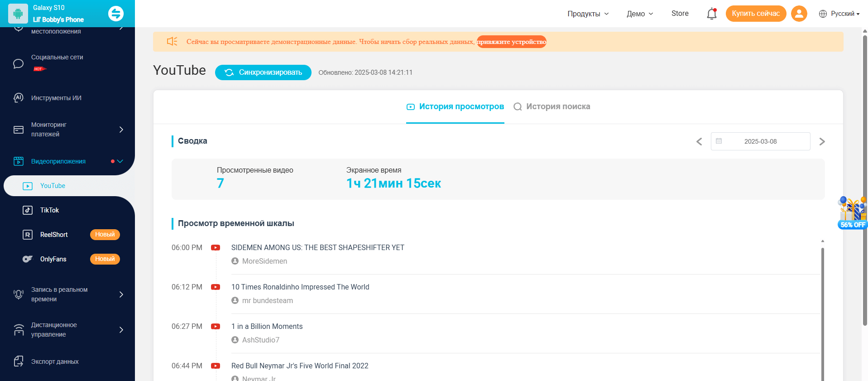Go to previous date arrow
The width and height of the screenshot is (868, 381).
click(x=699, y=142)
